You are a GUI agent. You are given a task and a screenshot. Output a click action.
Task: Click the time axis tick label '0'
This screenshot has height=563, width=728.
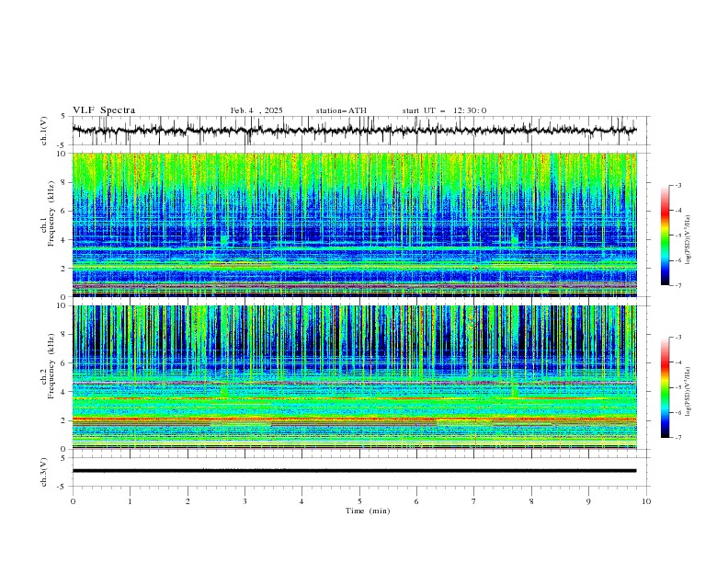point(73,501)
